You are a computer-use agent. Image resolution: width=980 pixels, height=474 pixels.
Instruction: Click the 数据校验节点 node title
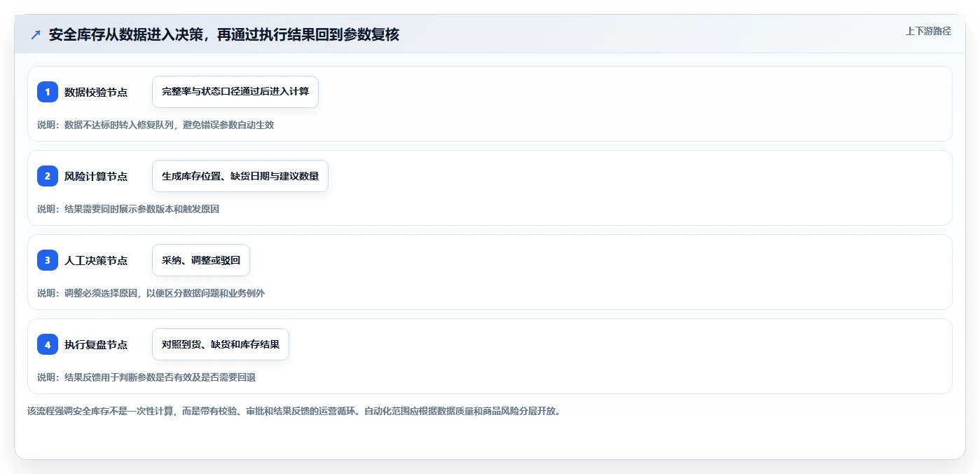coord(96,92)
